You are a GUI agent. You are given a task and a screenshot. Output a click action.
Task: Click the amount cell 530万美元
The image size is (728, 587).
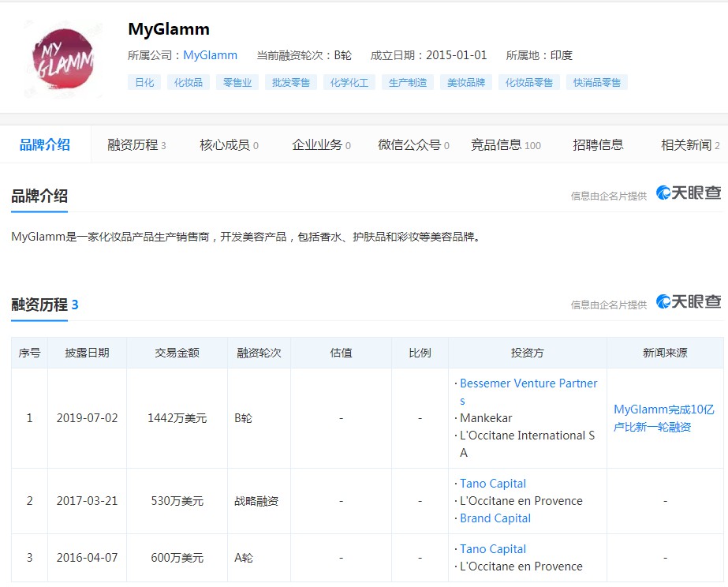tap(177, 501)
